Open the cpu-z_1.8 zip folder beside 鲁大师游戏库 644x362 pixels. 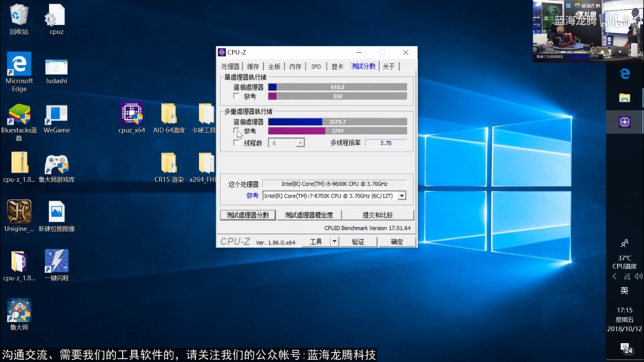19,167
